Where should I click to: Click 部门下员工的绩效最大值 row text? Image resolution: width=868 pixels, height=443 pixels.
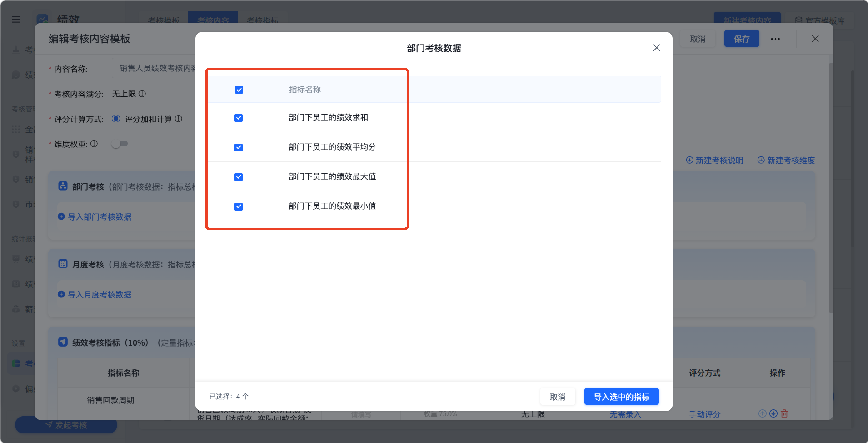coord(332,176)
